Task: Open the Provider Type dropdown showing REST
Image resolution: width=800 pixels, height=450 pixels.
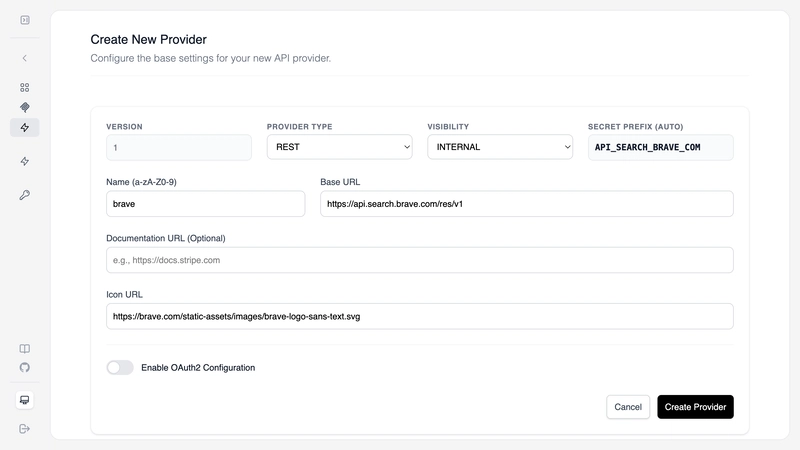Action: (339, 147)
